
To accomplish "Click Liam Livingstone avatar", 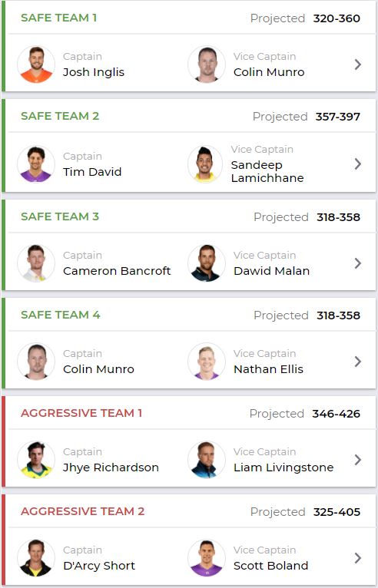I will [207, 459].
